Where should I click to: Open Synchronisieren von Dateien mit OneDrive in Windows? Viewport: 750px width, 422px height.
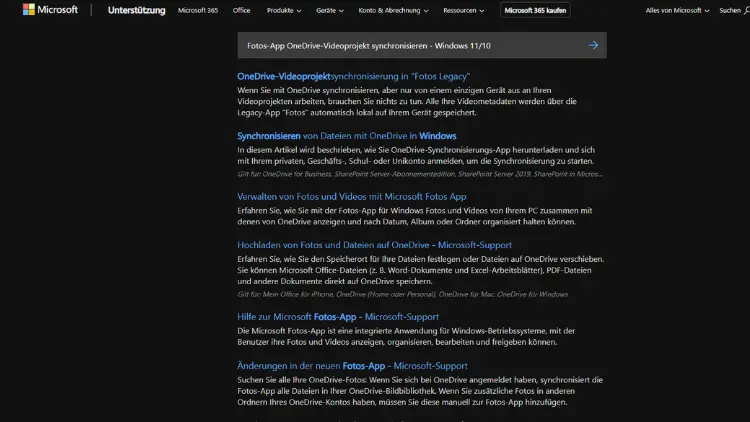point(347,136)
